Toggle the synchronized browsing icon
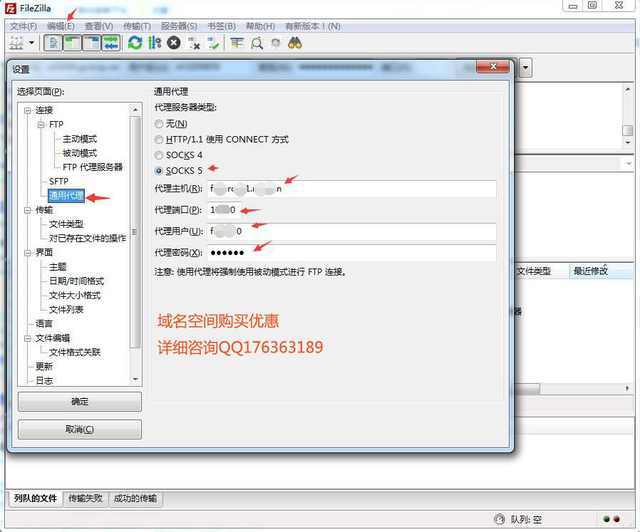This screenshot has height=532, width=640. pos(276,42)
